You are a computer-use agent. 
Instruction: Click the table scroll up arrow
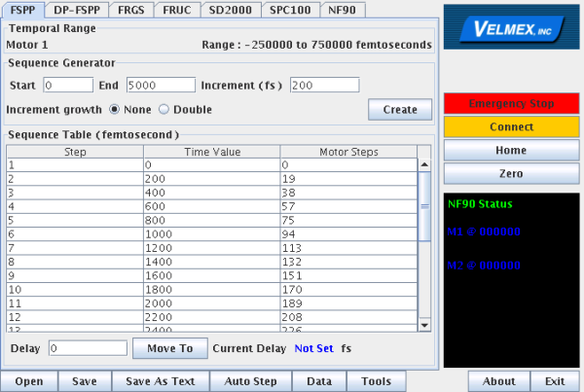coord(424,164)
